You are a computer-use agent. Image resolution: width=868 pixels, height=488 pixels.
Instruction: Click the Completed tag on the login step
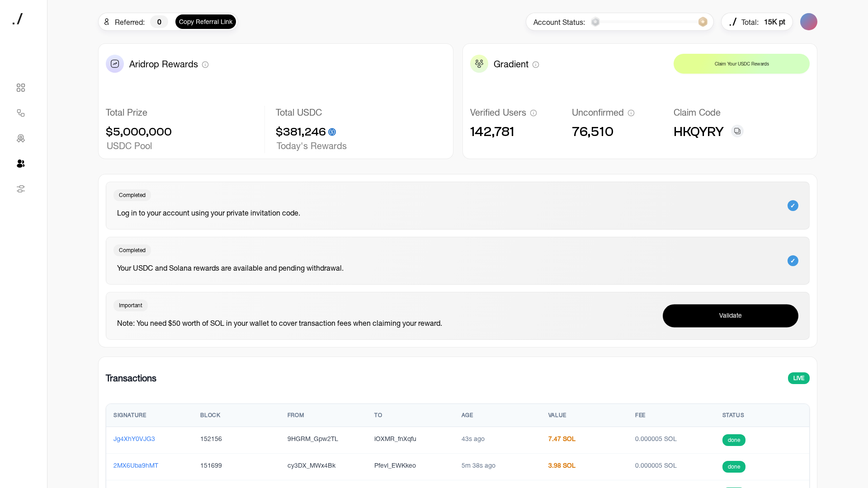click(x=132, y=195)
